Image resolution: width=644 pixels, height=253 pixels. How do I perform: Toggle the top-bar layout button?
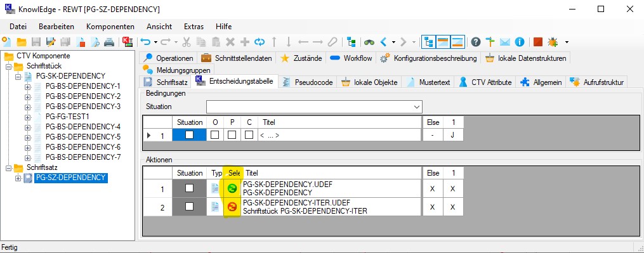click(443, 41)
